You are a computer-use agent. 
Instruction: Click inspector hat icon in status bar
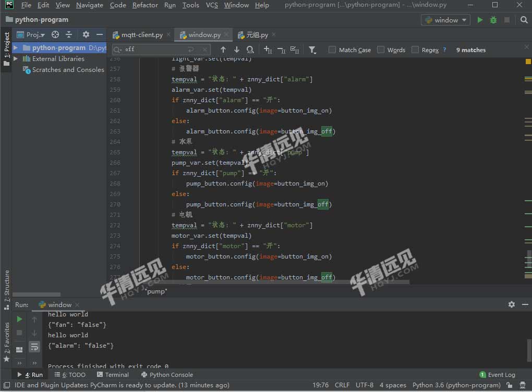(x=523, y=385)
